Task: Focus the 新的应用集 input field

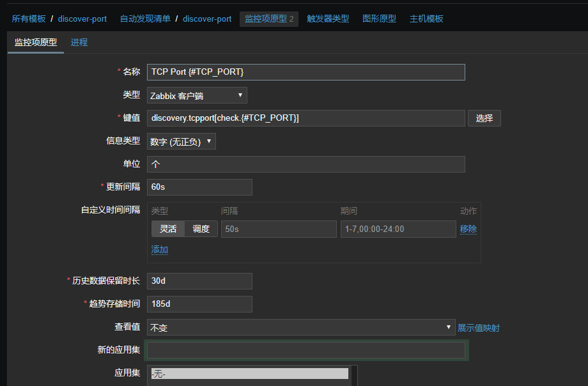Action: click(306, 350)
